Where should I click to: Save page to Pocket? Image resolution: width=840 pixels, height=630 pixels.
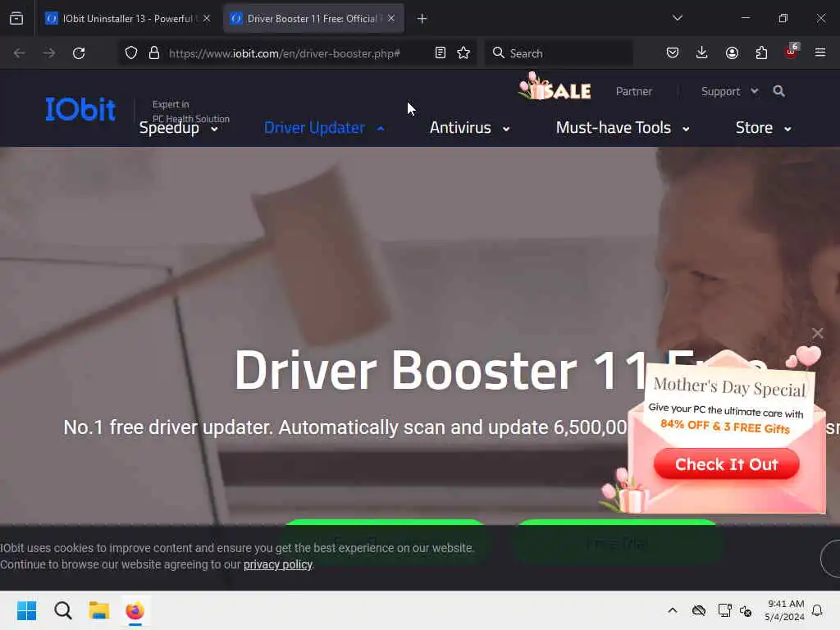pos(673,52)
